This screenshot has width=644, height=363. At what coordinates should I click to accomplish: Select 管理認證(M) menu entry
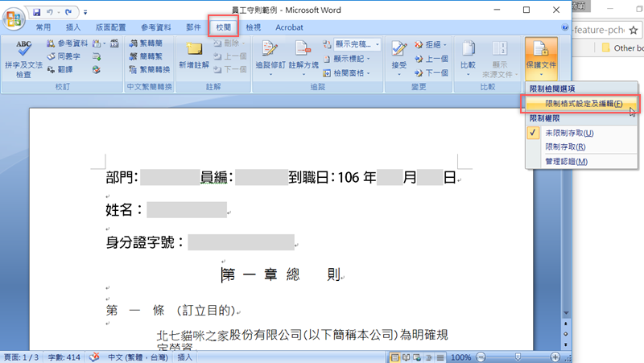(x=581, y=162)
